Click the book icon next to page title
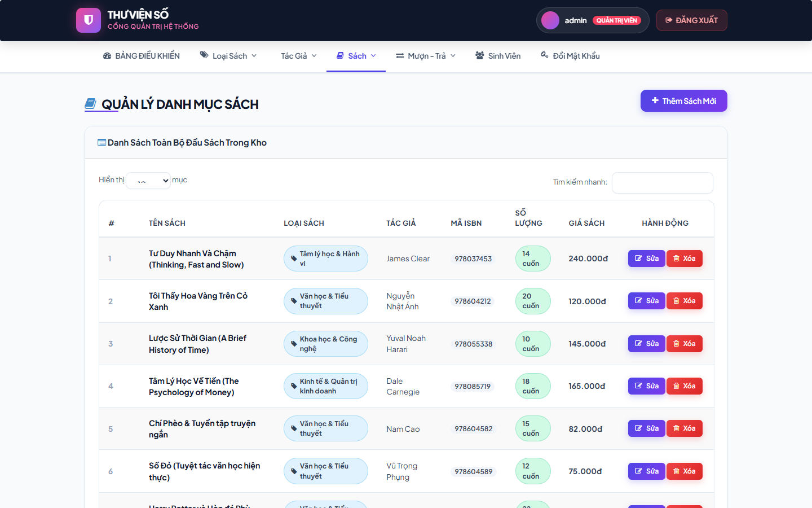Viewport: 812px width, 508px height. pos(90,104)
